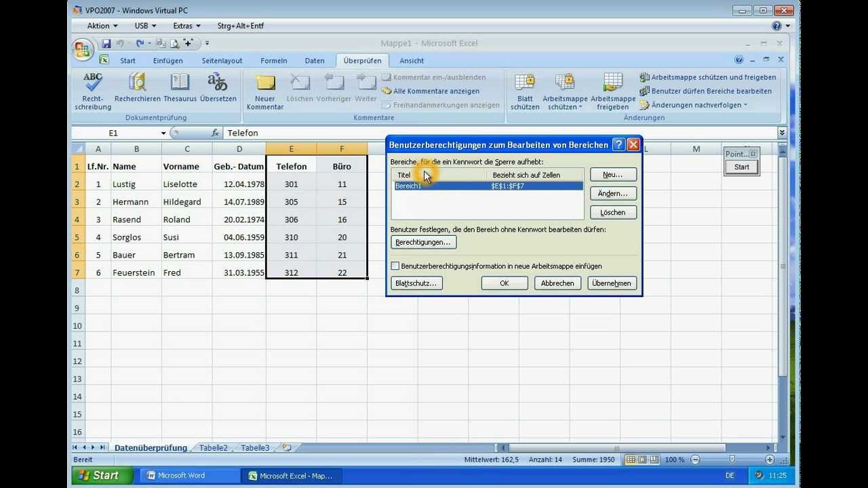Click Benutzer dürfen Bereiche bearbeiten
The image size is (868, 488).
(705, 91)
